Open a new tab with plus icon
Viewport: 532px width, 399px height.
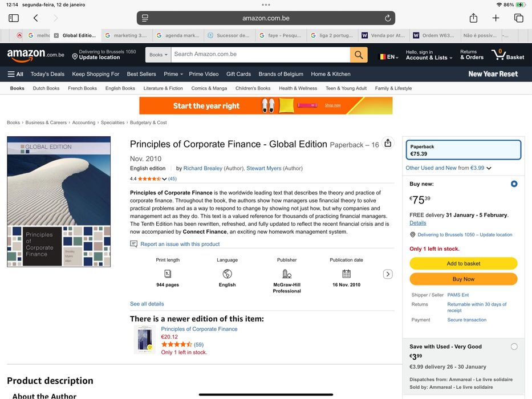pyautogui.click(x=496, y=18)
